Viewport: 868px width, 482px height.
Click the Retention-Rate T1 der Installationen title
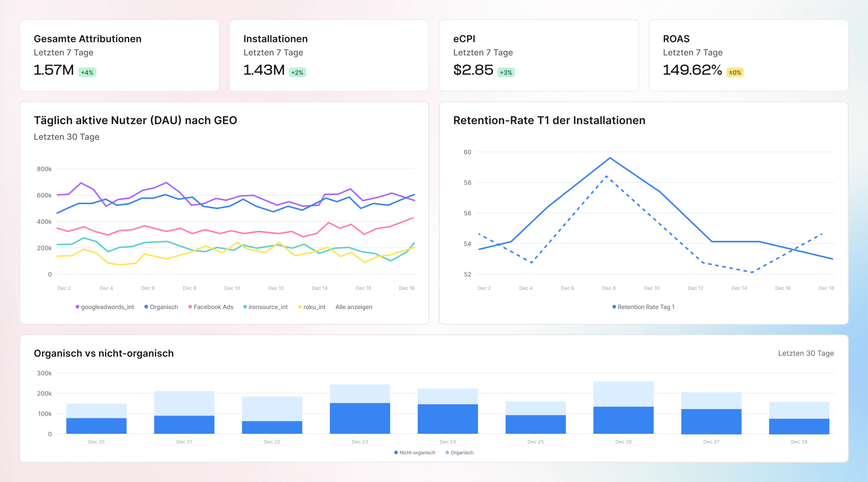point(549,120)
